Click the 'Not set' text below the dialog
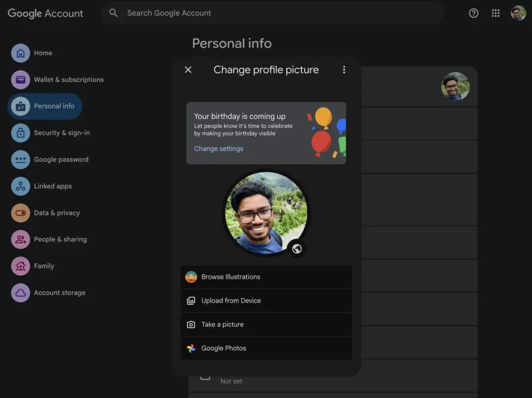Screen dimensions: 532x398 pos(231,381)
